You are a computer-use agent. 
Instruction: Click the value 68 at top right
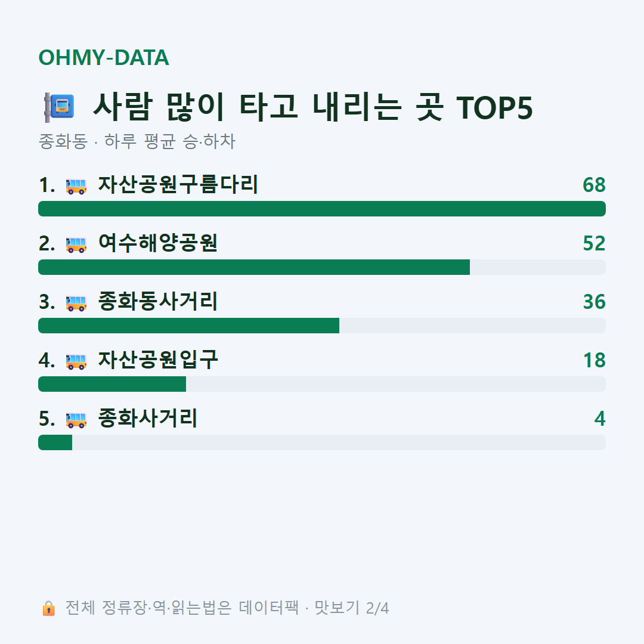pyautogui.click(x=594, y=185)
